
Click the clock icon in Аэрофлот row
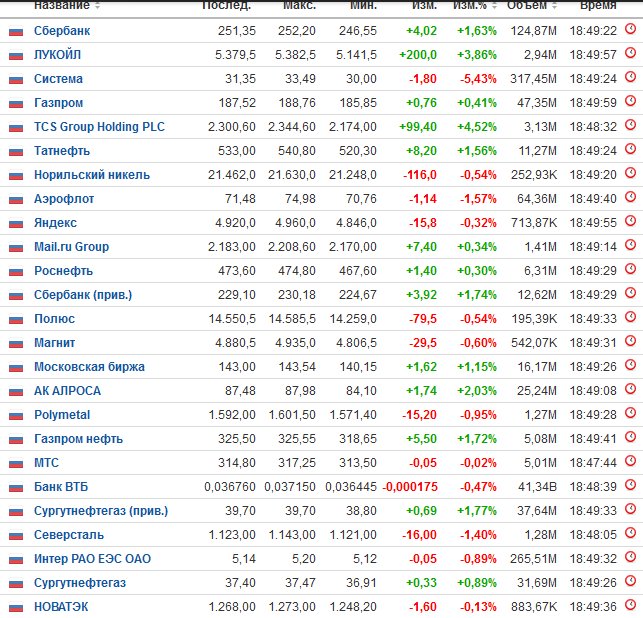pyautogui.click(x=630, y=197)
